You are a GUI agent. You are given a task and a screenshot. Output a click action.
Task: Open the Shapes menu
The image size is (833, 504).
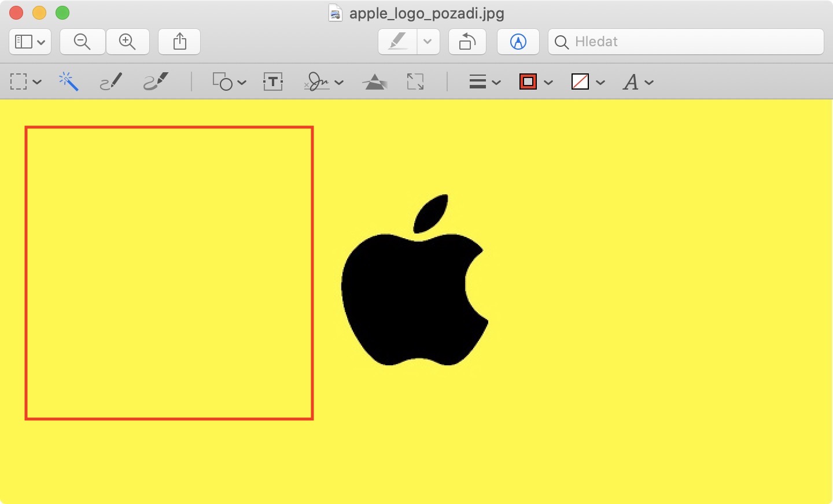[x=229, y=82]
